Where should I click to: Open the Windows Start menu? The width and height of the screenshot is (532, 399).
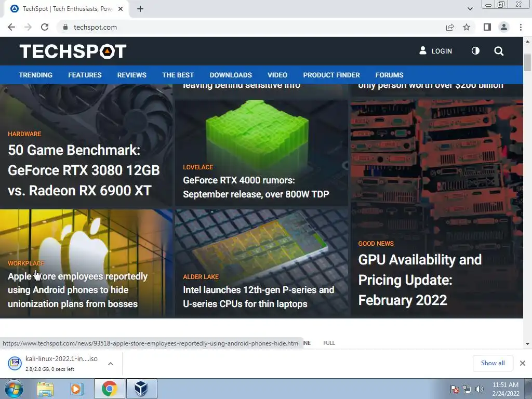[x=14, y=389]
